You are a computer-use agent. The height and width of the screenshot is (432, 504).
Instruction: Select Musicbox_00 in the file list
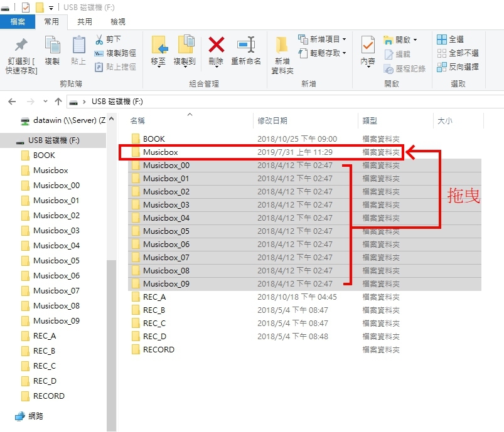(x=304, y=166)
